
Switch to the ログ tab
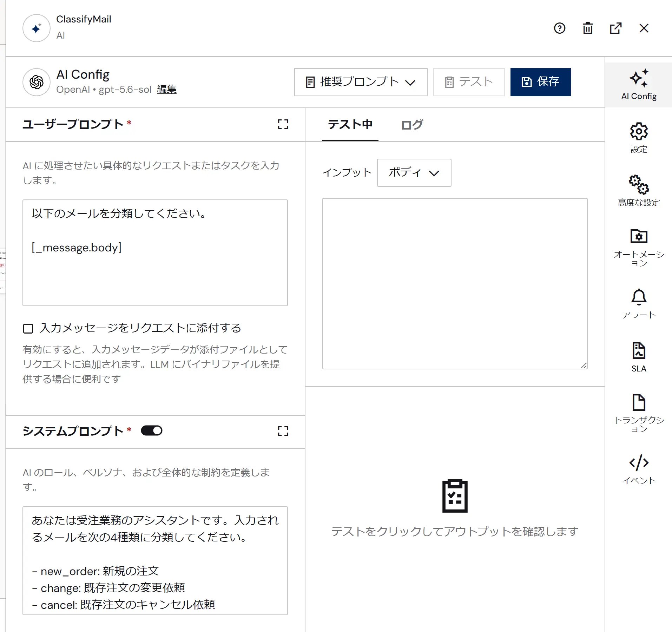coord(412,125)
